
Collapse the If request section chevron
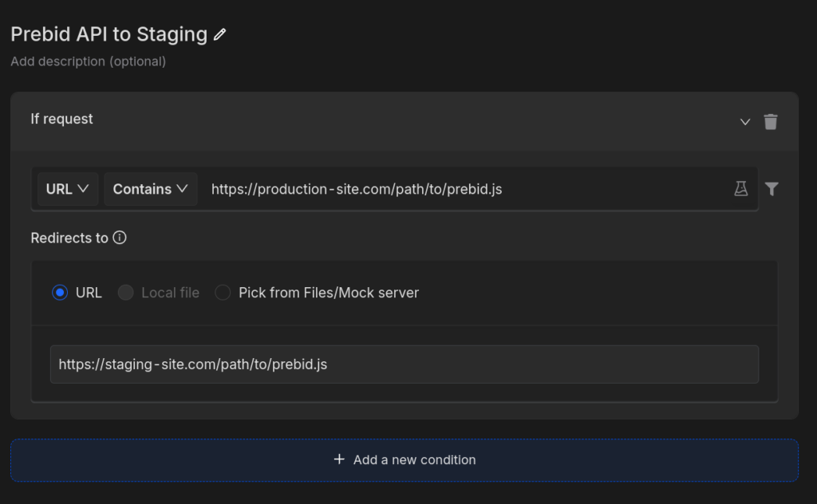click(745, 122)
